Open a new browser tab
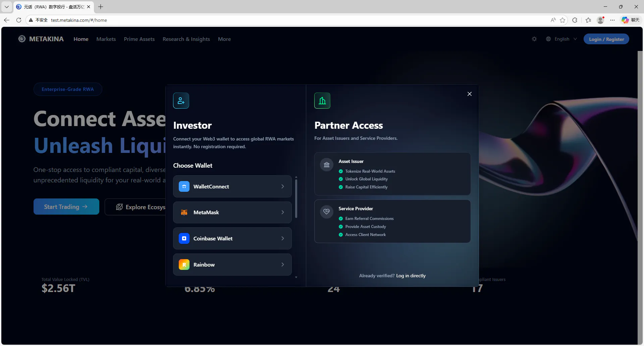Screen dimensions: 644x346 [x=101, y=7]
